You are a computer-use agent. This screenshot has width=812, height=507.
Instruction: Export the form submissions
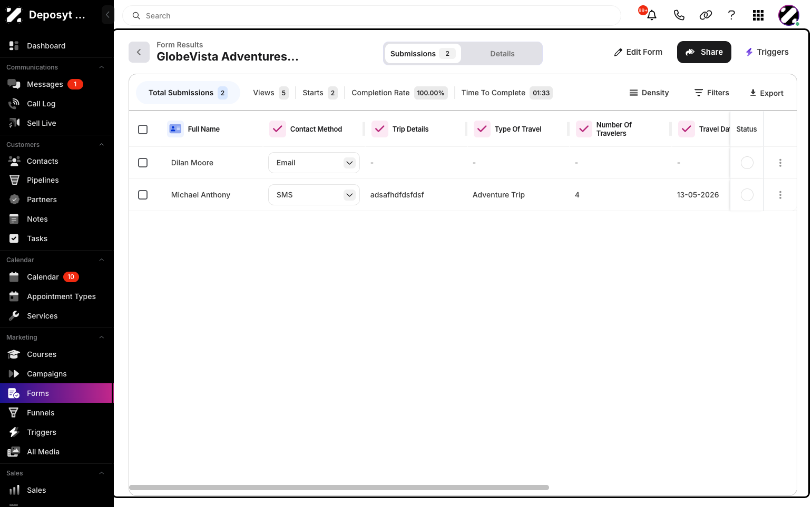click(767, 93)
